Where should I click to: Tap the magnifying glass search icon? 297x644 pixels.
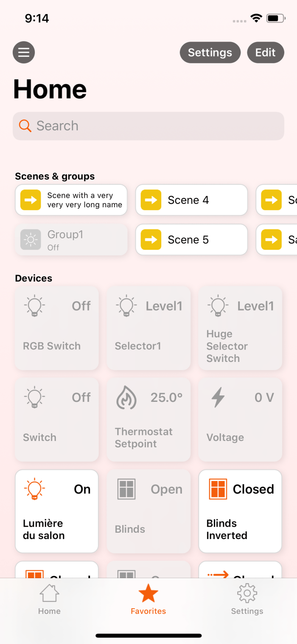pyautogui.click(x=25, y=126)
